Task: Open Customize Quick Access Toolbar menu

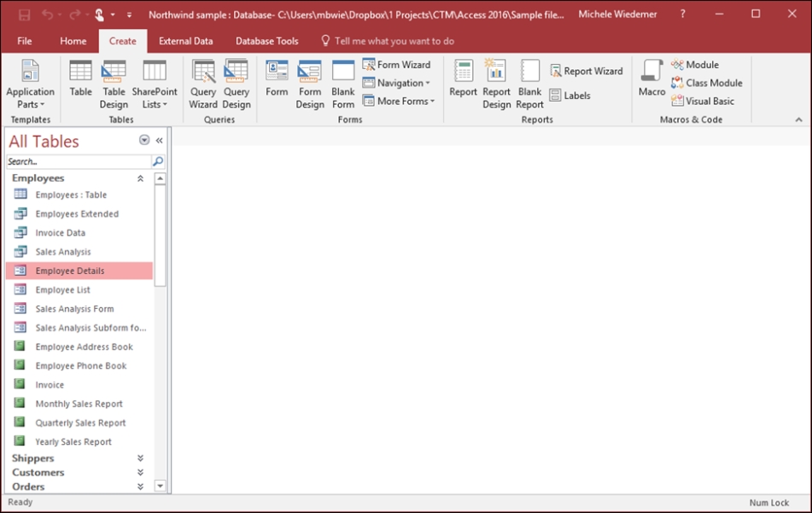Action: [129, 15]
